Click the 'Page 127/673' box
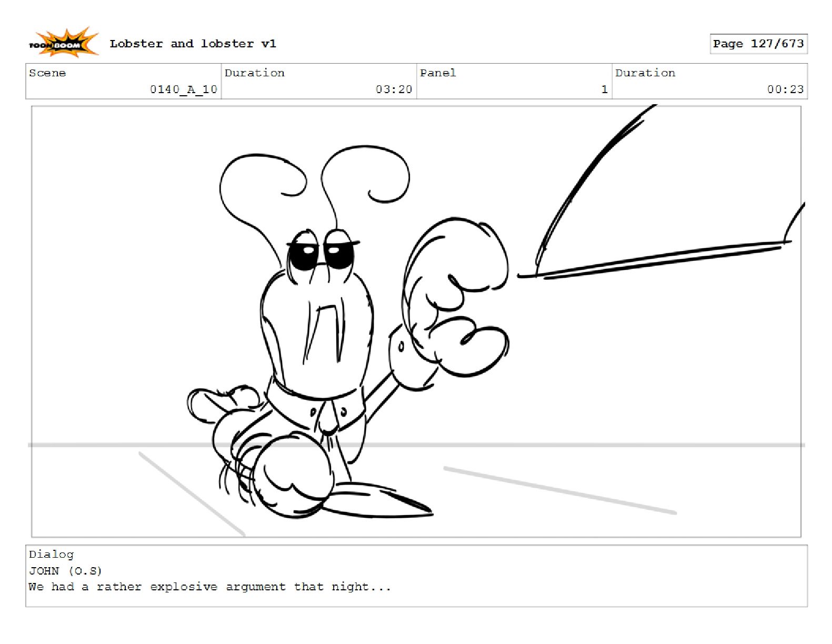The height and width of the screenshot is (644, 832). pyautogui.click(x=758, y=44)
